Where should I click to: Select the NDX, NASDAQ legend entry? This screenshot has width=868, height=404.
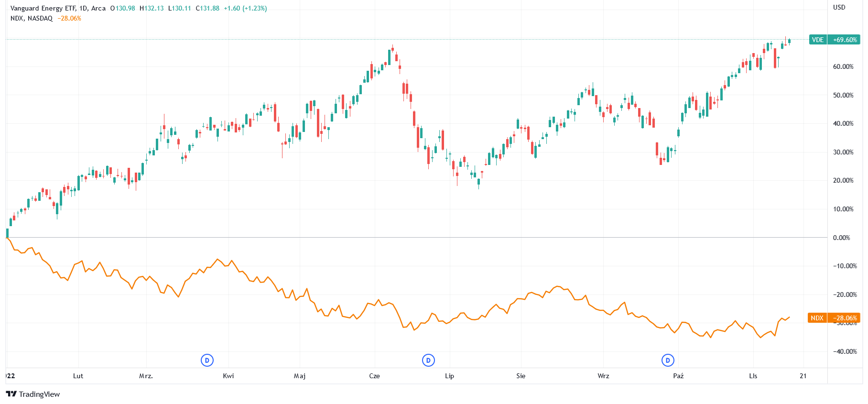pyautogui.click(x=32, y=18)
